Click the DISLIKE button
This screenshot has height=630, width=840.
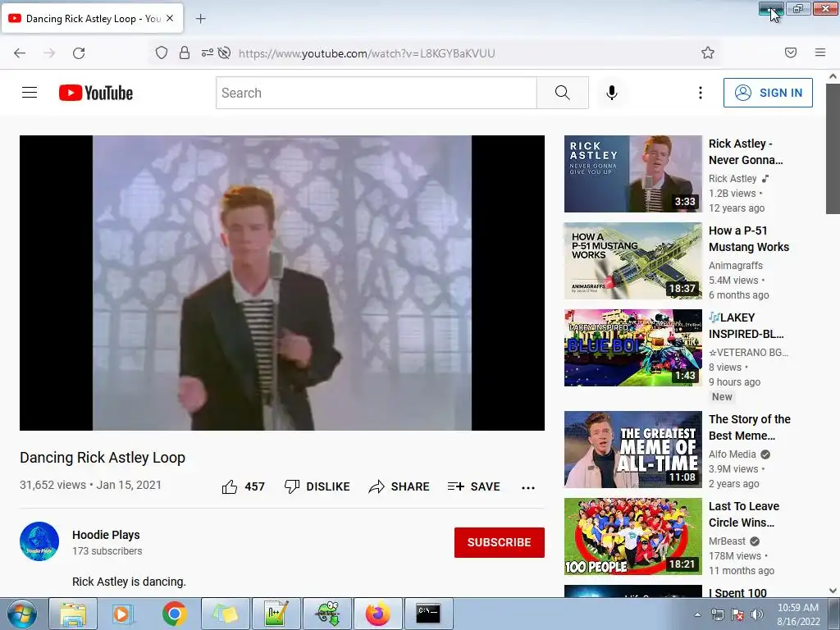click(x=317, y=486)
